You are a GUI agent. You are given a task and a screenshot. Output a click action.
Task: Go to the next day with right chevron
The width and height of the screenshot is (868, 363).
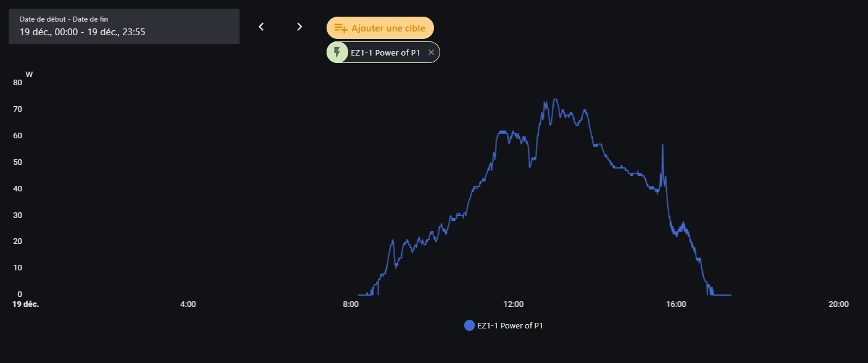tap(299, 27)
